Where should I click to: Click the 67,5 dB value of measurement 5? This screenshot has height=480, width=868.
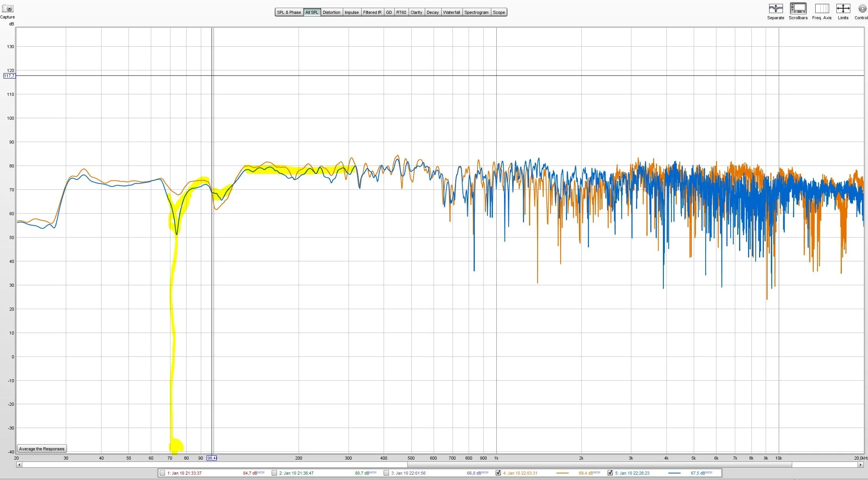point(698,473)
